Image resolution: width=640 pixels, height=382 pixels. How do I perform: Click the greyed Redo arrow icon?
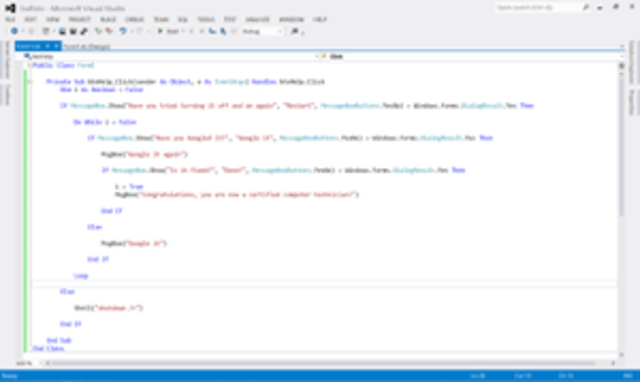[140, 31]
